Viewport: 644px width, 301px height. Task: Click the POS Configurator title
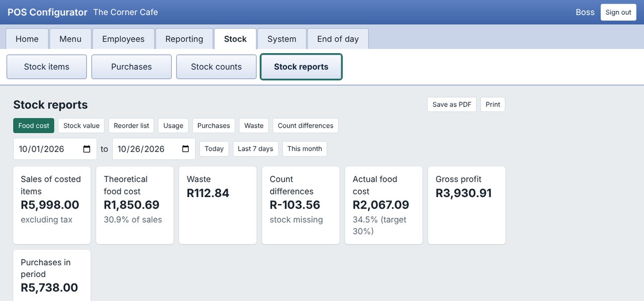point(47,12)
